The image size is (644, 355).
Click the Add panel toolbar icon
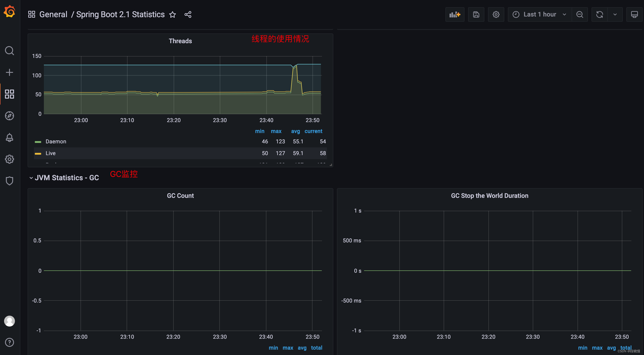tap(455, 14)
